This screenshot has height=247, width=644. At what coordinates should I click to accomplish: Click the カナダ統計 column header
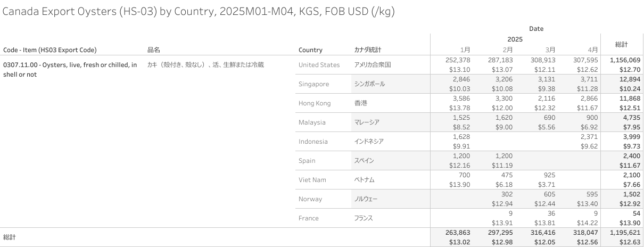coord(368,50)
